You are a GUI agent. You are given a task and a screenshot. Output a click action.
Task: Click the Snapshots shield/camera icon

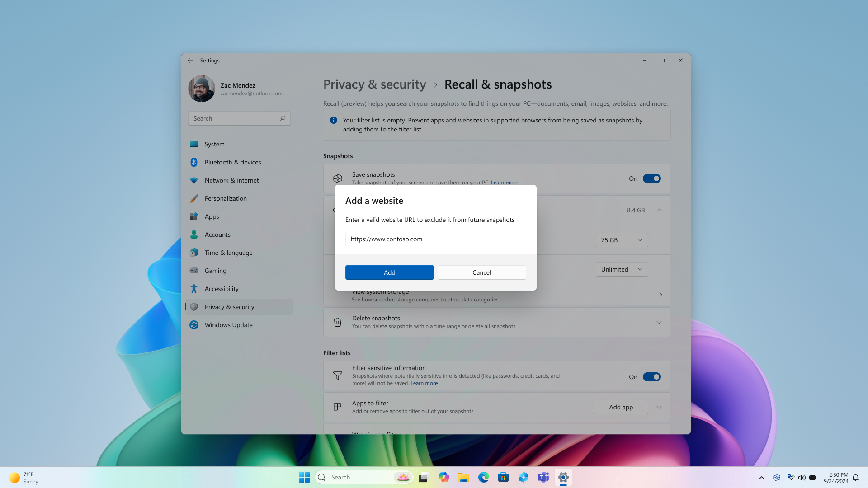click(337, 178)
